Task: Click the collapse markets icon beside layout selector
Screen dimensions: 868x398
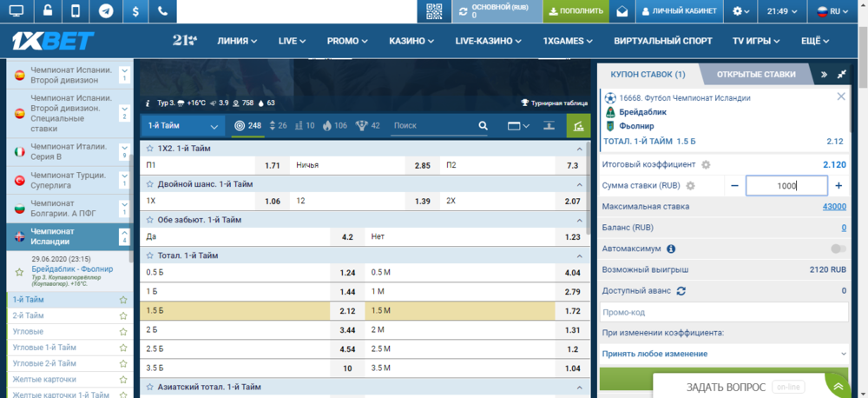Action: 549,126
